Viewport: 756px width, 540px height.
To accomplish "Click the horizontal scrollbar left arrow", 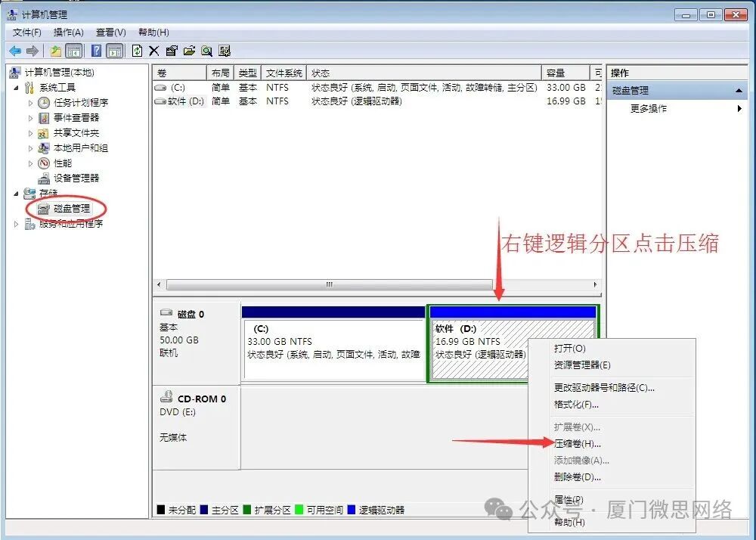I will 159,284.
